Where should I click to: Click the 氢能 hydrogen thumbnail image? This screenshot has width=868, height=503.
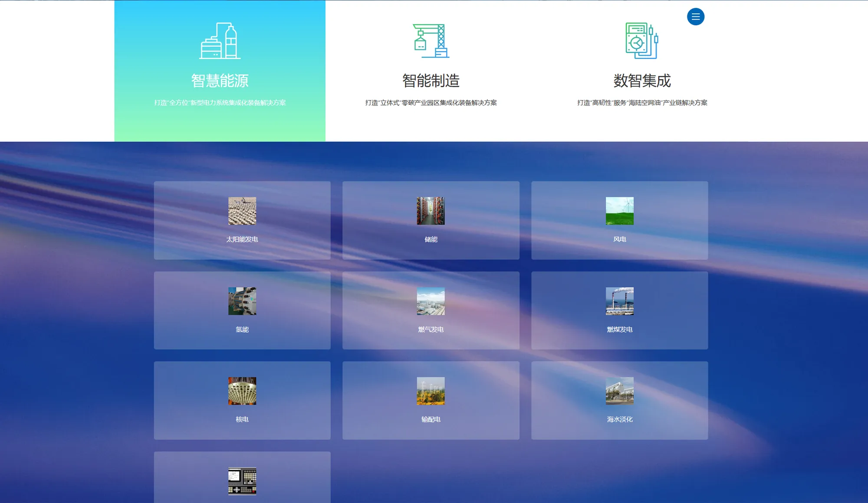pyautogui.click(x=242, y=301)
